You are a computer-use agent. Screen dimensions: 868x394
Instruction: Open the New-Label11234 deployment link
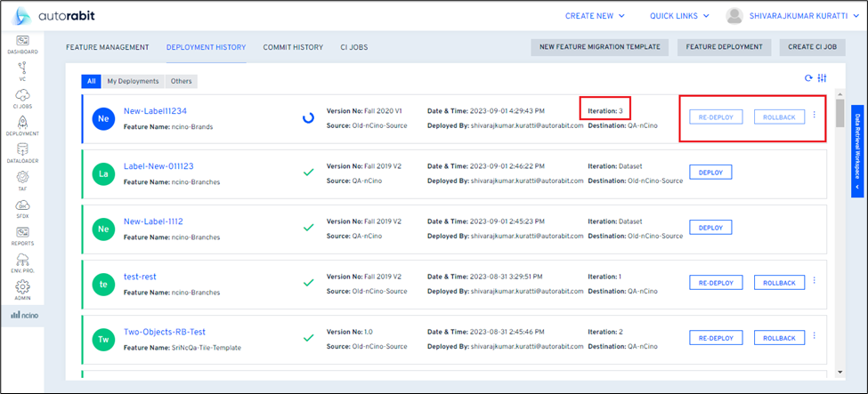[x=155, y=109]
